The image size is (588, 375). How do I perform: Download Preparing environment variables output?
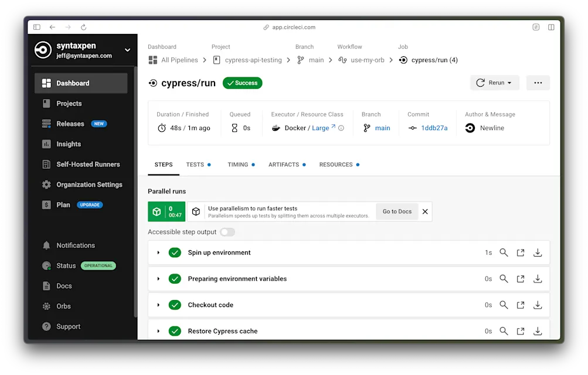(538, 279)
